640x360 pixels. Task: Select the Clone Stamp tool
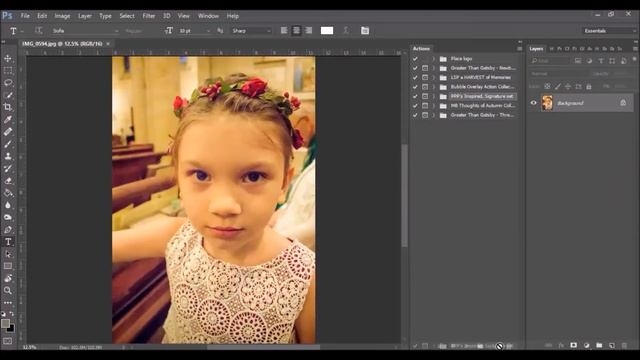click(x=8, y=156)
